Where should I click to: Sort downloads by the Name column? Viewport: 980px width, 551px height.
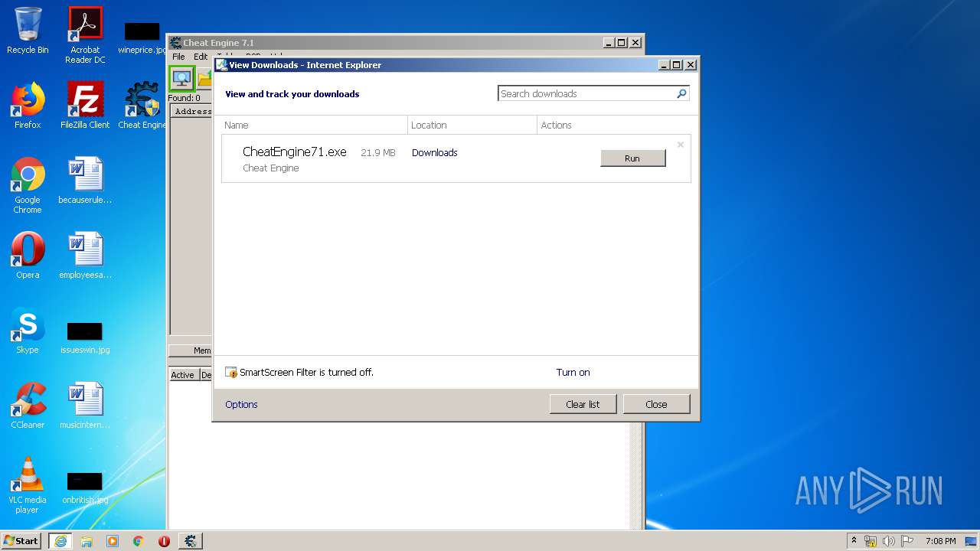[314, 125]
